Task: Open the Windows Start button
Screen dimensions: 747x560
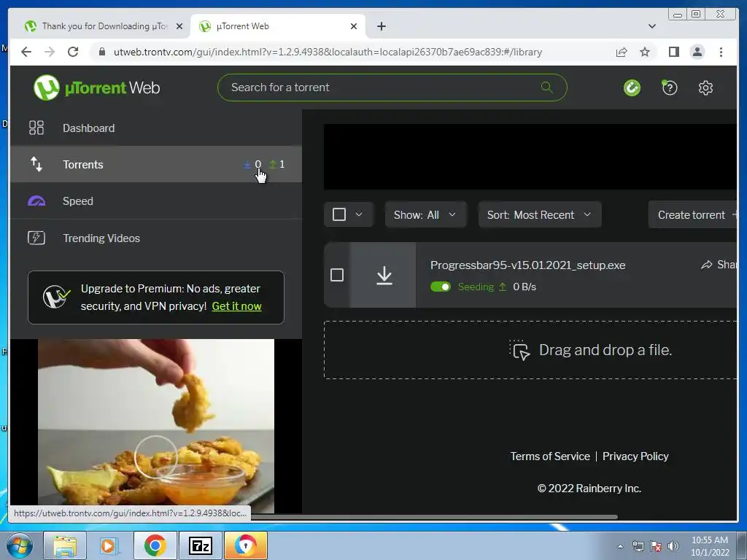Action: [20, 545]
